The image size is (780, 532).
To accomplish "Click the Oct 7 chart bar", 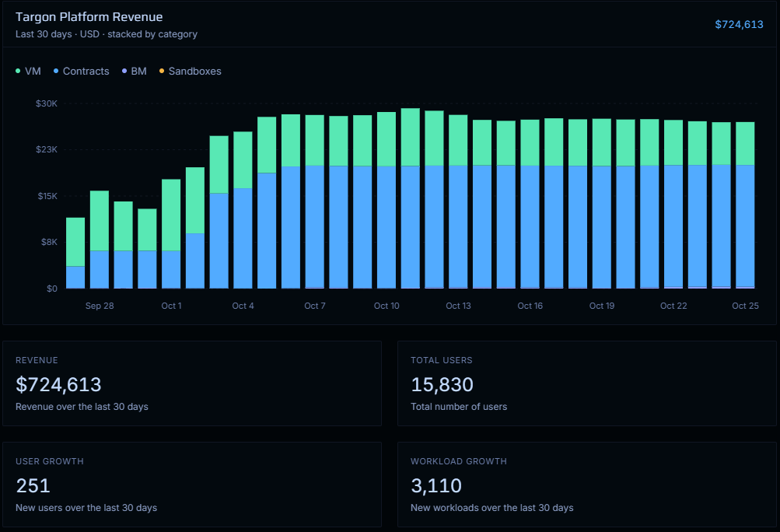I will (314, 201).
